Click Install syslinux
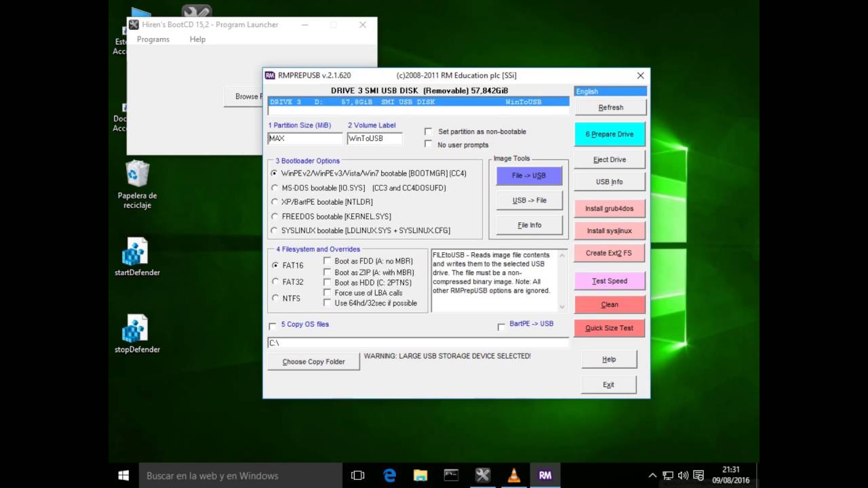This screenshot has height=488, width=868. (x=610, y=230)
